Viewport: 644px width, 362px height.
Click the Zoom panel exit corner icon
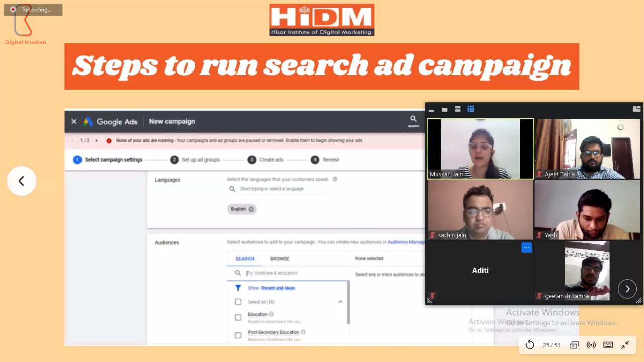click(636, 108)
